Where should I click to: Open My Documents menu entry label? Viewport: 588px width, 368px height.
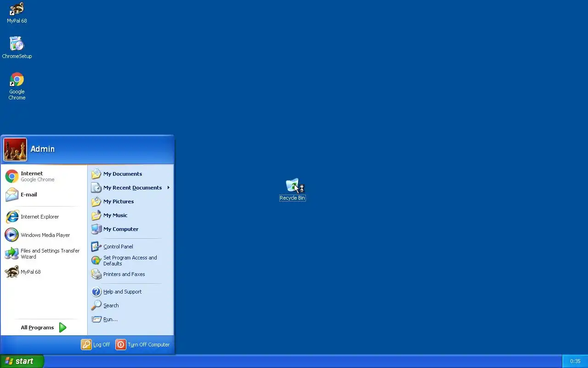(123, 174)
